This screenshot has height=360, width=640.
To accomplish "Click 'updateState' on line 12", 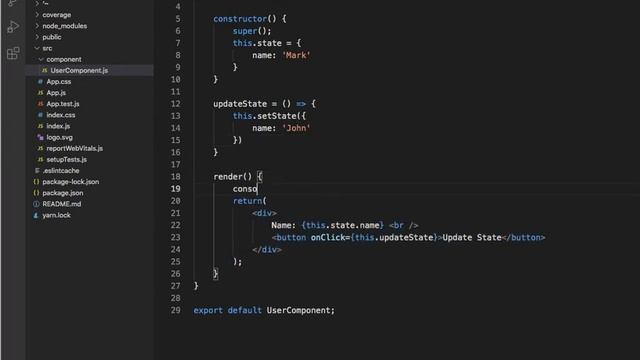I will pyautogui.click(x=240, y=104).
